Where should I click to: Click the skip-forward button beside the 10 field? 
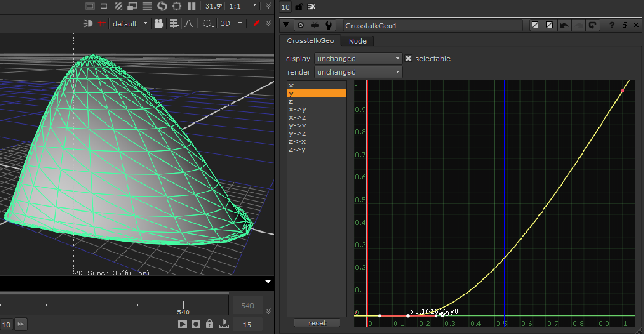(x=20, y=324)
